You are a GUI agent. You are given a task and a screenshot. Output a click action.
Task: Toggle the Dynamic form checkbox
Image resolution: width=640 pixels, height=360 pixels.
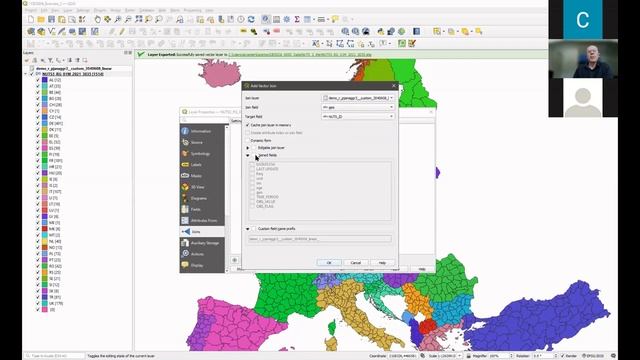247,140
